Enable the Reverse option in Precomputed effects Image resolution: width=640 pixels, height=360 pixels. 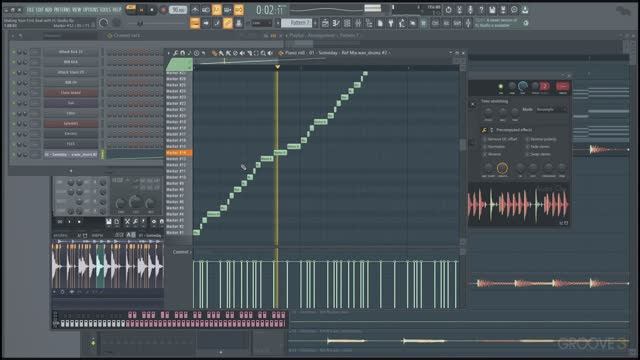tap(485, 154)
